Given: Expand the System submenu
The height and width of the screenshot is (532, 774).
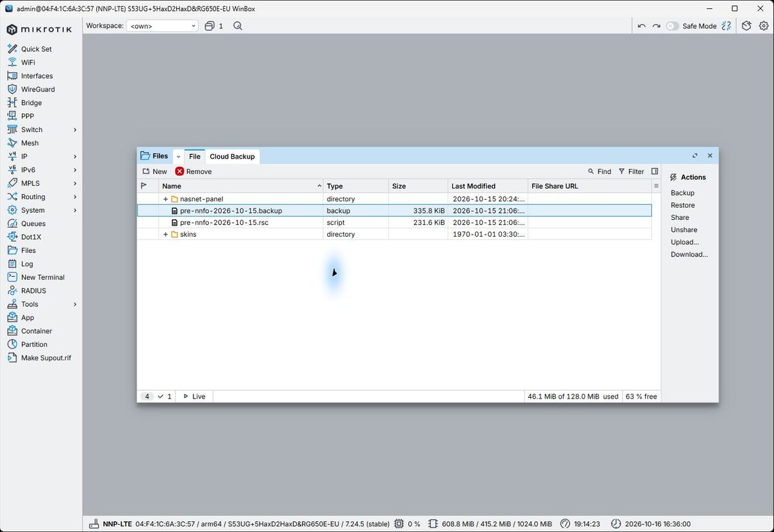Looking at the screenshot, I should pos(75,210).
